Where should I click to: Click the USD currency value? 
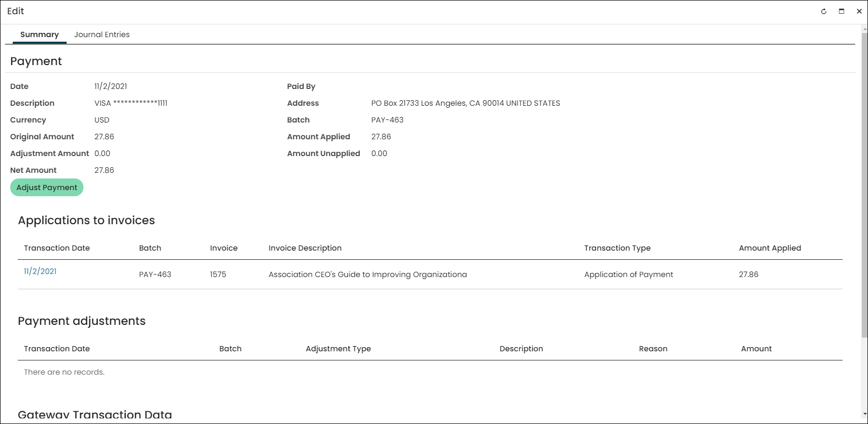coord(102,120)
